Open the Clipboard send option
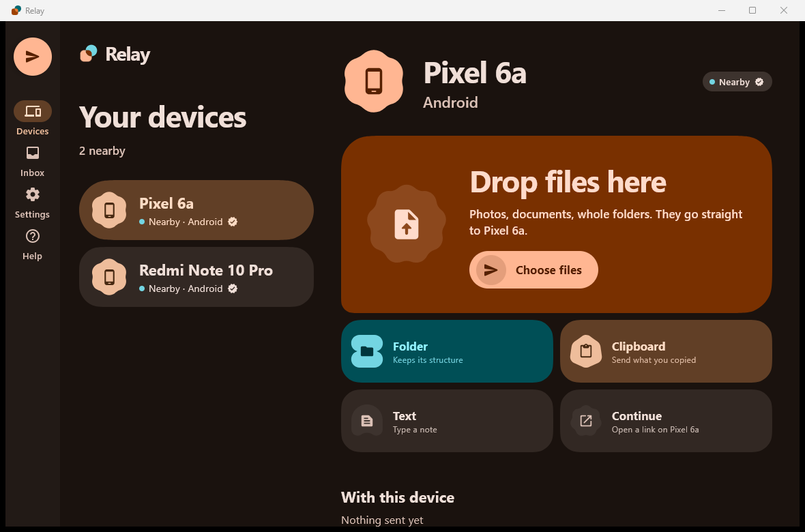The height and width of the screenshot is (532, 805). tap(666, 351)
